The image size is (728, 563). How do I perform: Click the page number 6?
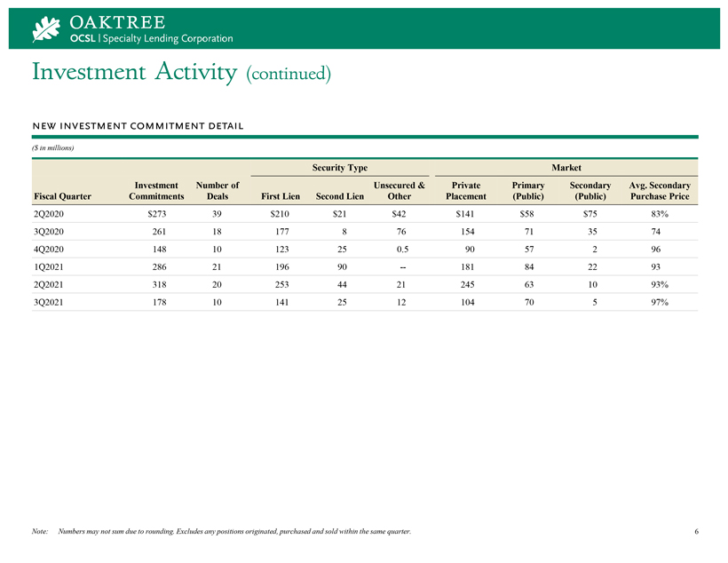click(697, 531)
